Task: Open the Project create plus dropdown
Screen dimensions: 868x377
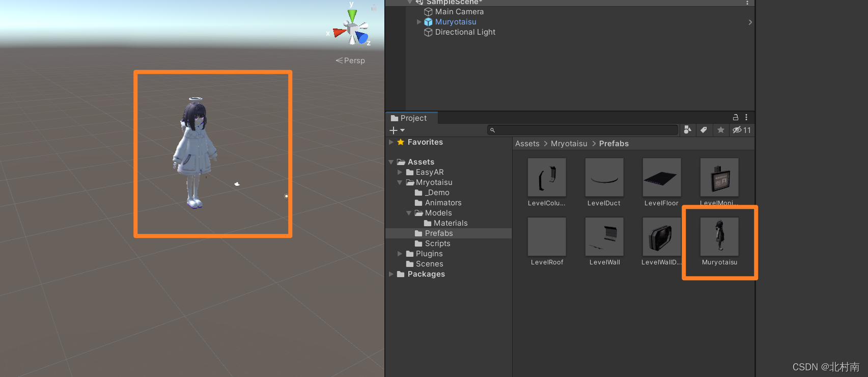Action: pos(397,130)
